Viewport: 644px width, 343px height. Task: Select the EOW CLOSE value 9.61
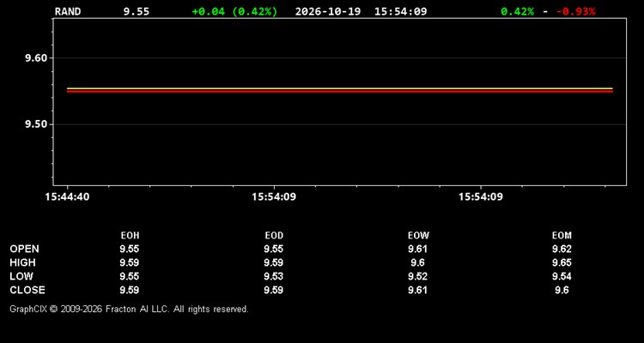pos(417,290)
